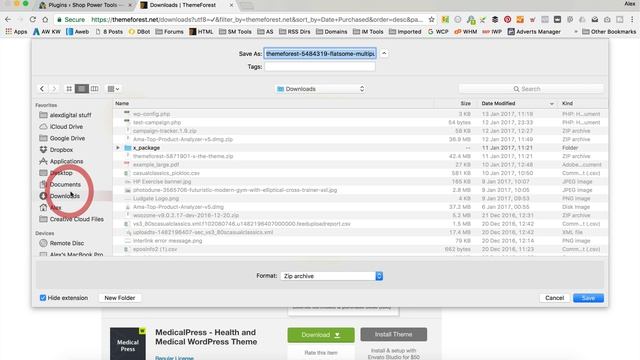Screen dimensions: 640x360
Task: Close the Downloads ThemeForest tab
Action: pyautogui.click(x=231, y=5)
